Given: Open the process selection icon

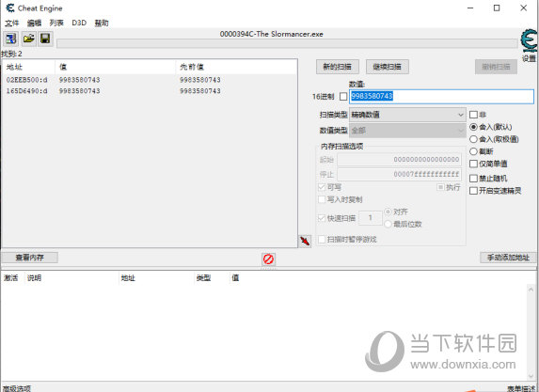Looking at the screenshot, I should pos(10,39).
